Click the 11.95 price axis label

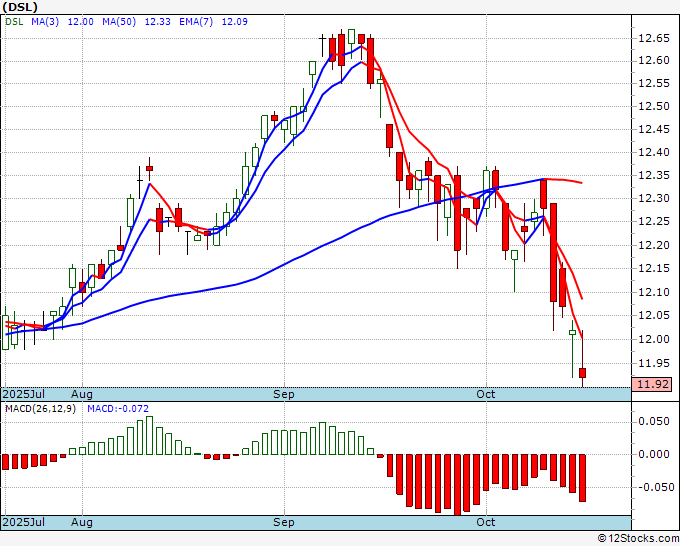[x=654, y=363]
